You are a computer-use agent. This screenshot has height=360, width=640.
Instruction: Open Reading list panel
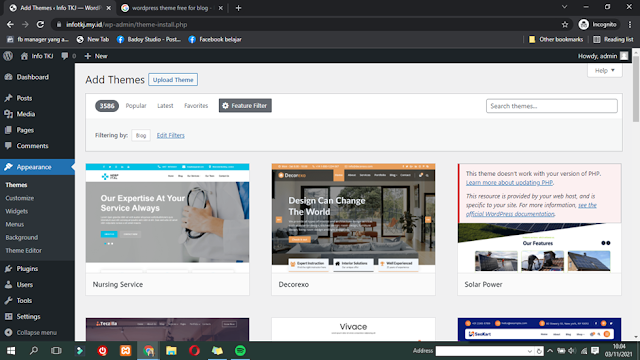(x=613, y=40)
